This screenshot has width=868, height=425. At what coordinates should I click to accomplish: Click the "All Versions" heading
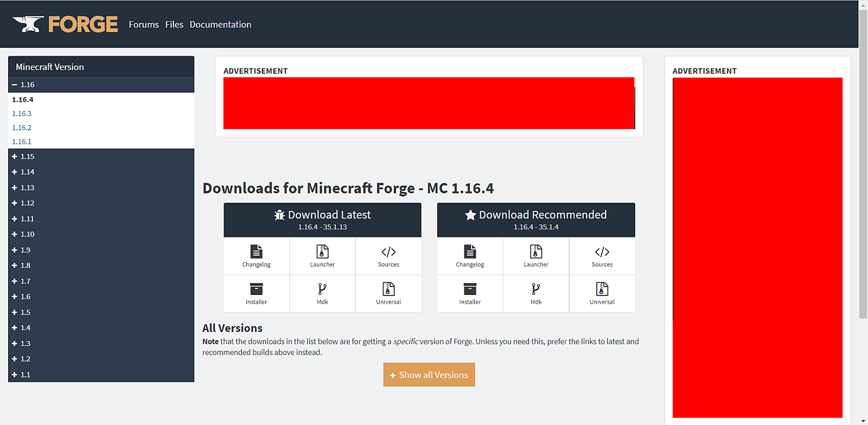[x=232, y=328]
